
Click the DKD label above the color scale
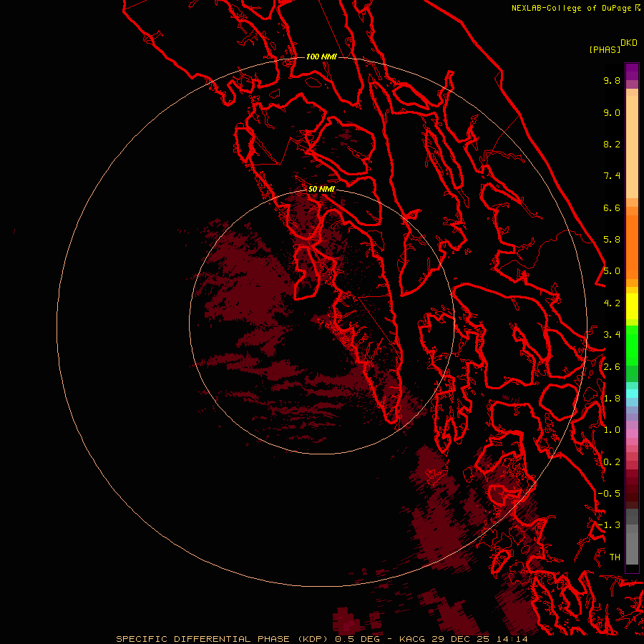pos(629,43)
